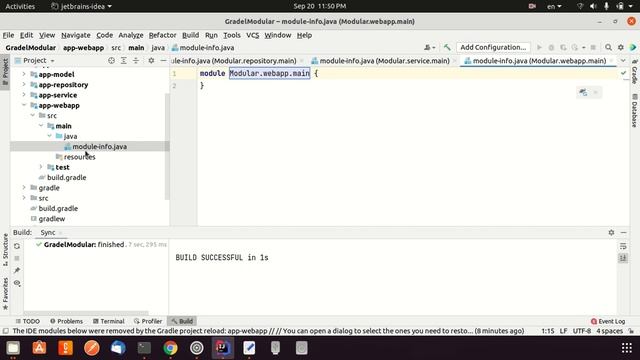Open the user account dropdown in toolbar
Viewport: 640px width, 360px height.
point(429,47)
